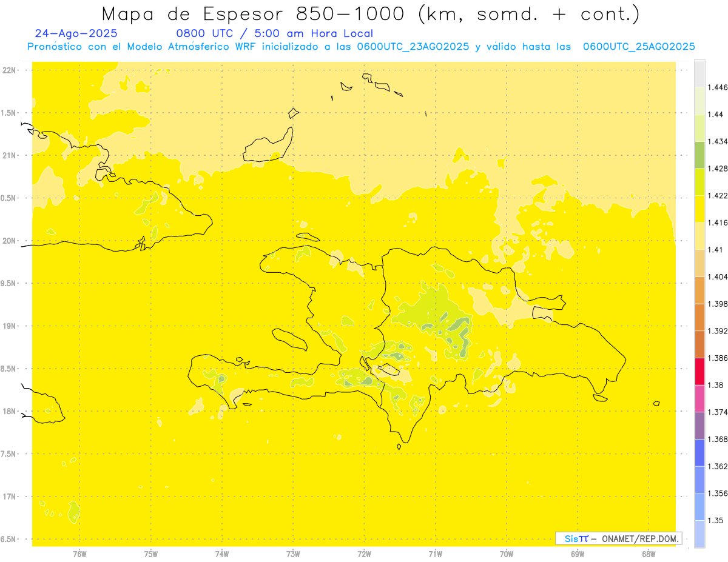Click the legend value 1.404

pos(718,276)
